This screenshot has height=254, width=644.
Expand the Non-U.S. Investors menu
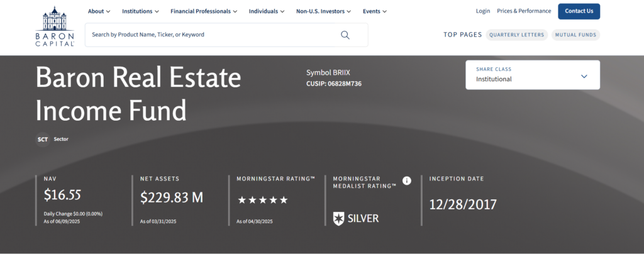[x=324, y=11]
